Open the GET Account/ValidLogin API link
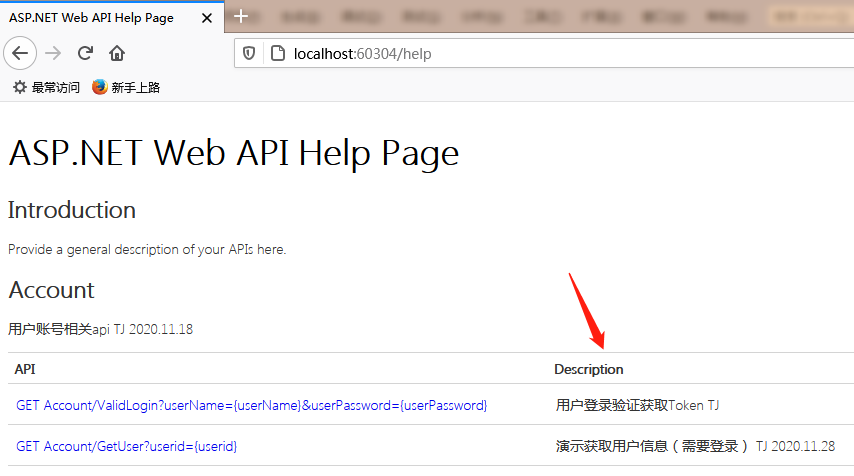 click(252, 405)
